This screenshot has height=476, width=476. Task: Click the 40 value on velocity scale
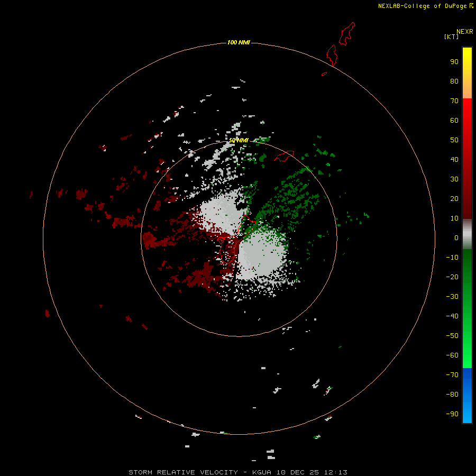(x=454, y=159)
